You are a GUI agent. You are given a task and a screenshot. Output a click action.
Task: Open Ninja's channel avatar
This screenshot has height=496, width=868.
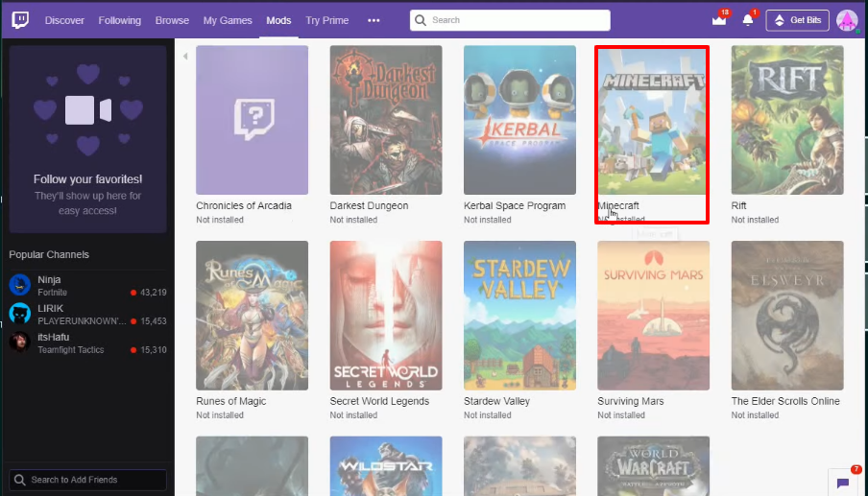(20, 285)
